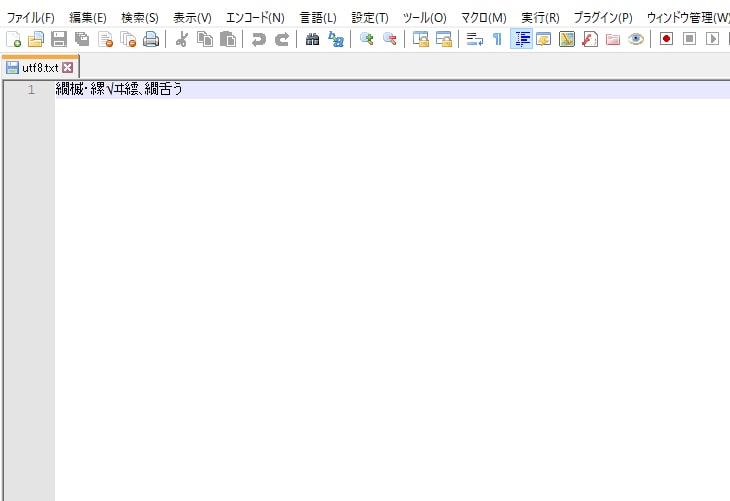This screenshot has width=730, height=501.
Task: Open the プラグイン(P) menu
Action: pyautogui.click(x=603, y=18)
